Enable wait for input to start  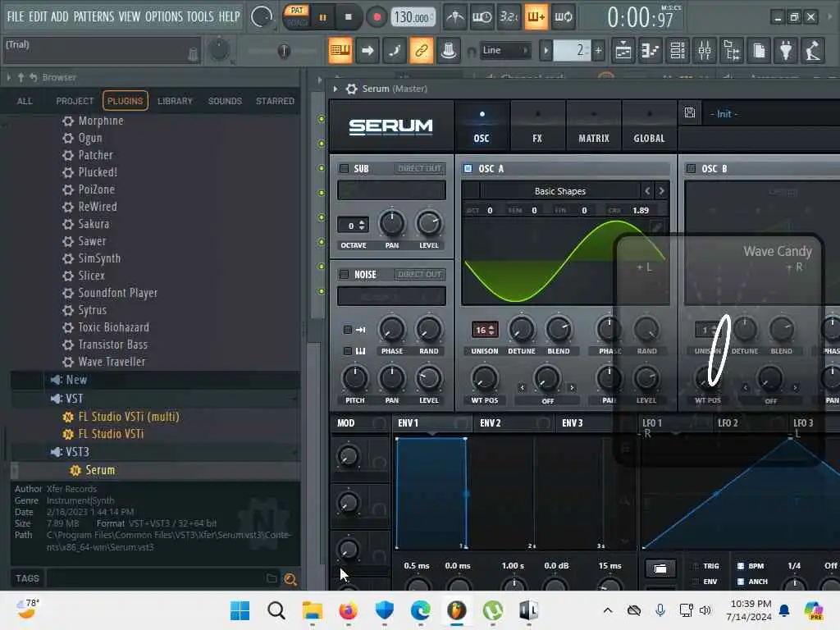[x=482, y=17]
